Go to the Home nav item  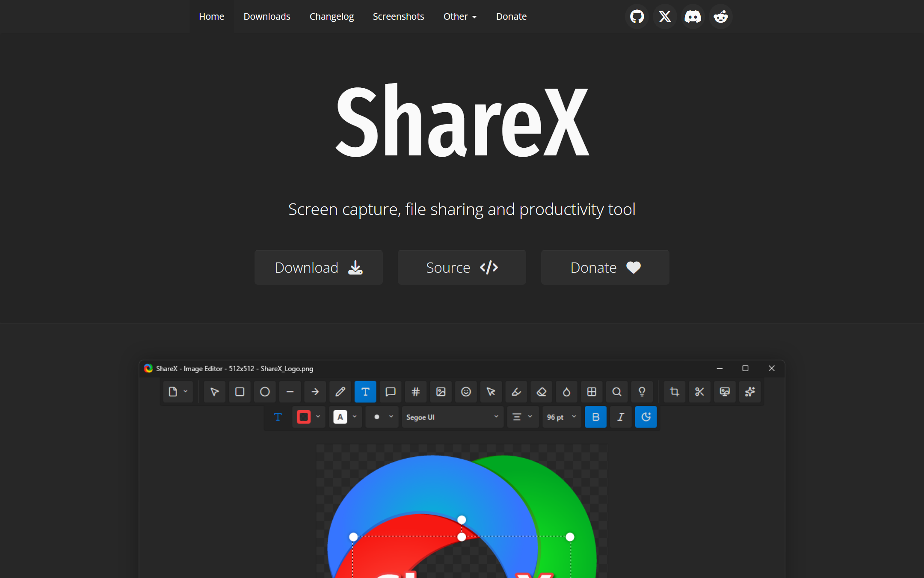click(x=211, y=17)
